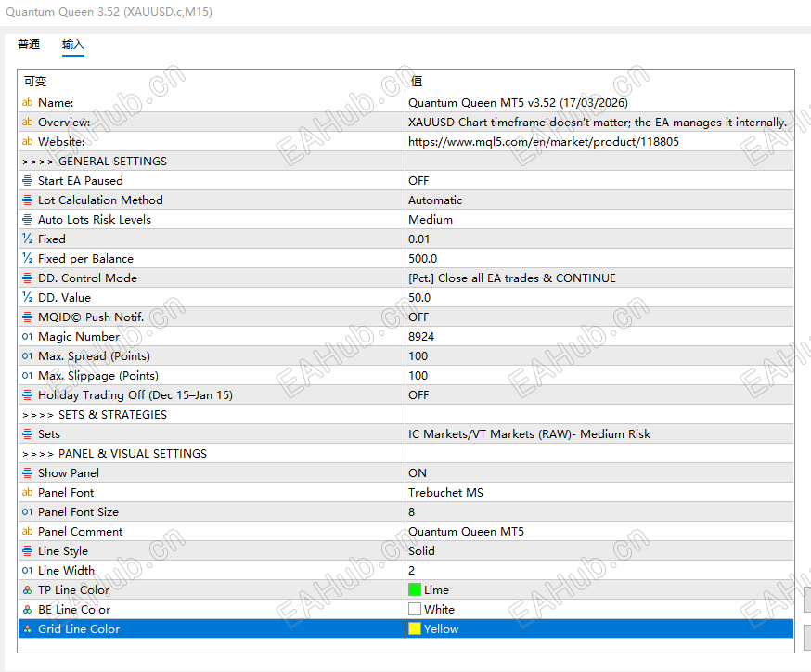Select the >>>> PANEL & VISUAL SETTINGS row

tap(406, 454)
